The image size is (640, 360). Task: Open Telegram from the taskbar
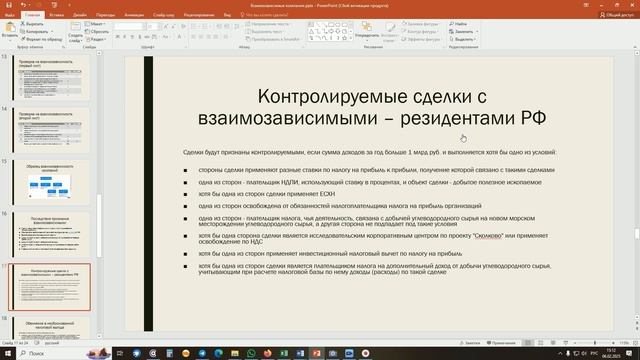point(202,353)
